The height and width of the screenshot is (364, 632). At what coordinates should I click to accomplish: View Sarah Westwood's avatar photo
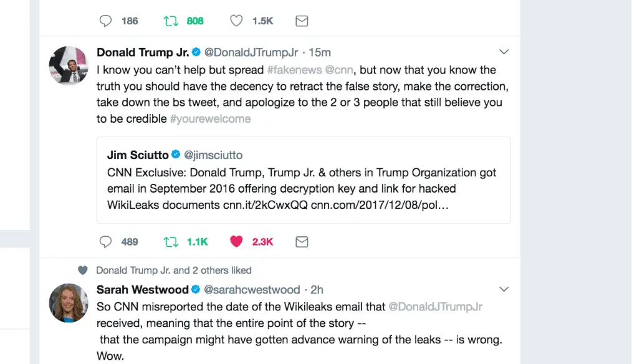(68, 302)
